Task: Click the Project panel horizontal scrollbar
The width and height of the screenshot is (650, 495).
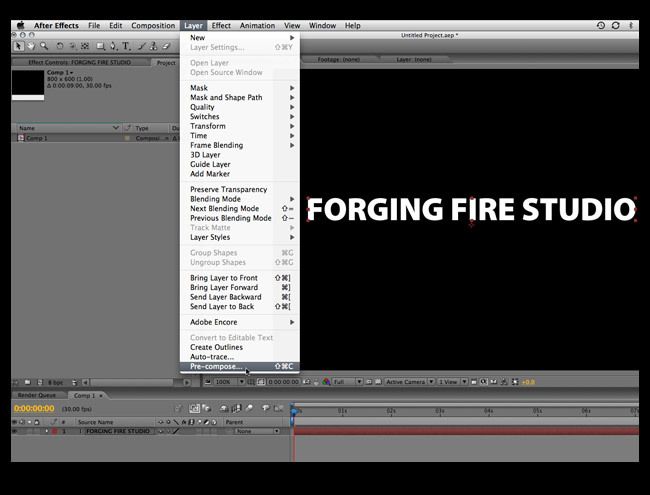Action: (x=132, y=382)
